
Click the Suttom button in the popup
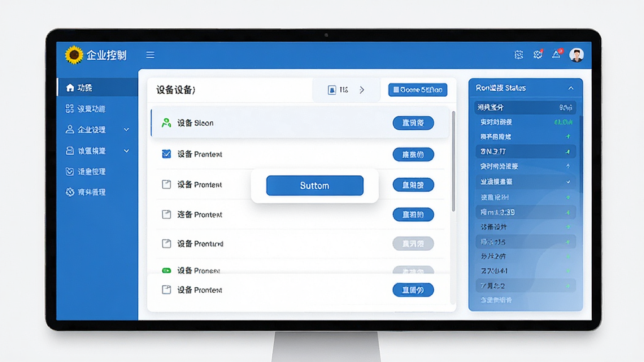click(314, 185)
